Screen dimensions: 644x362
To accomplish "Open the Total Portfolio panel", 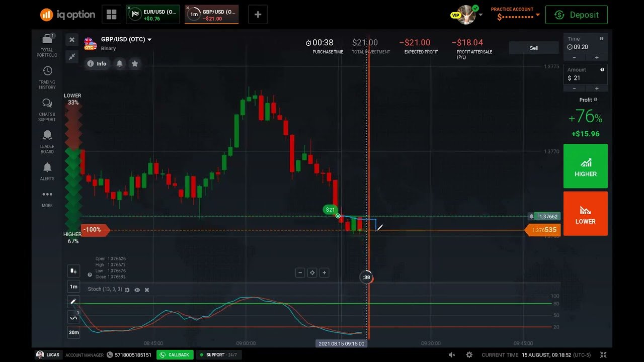I will (x=47, y=45).
